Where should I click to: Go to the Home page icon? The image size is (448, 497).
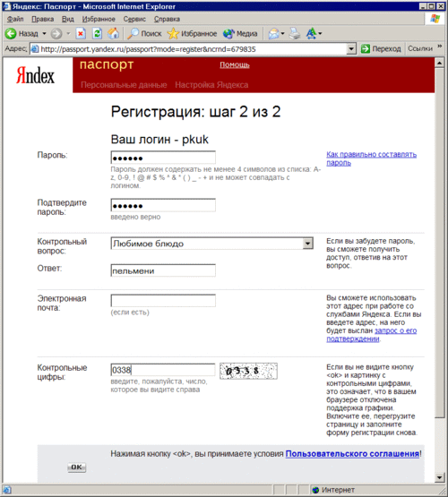(113, 34)
